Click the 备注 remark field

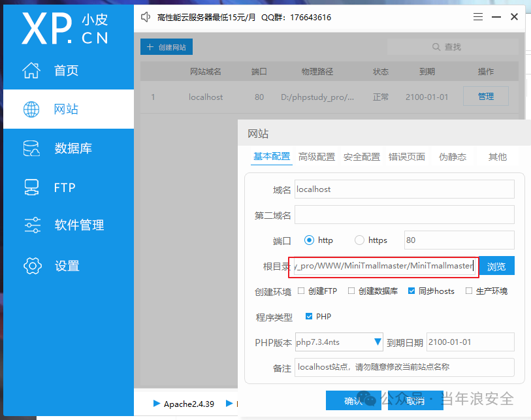click(x=404, y=367)
